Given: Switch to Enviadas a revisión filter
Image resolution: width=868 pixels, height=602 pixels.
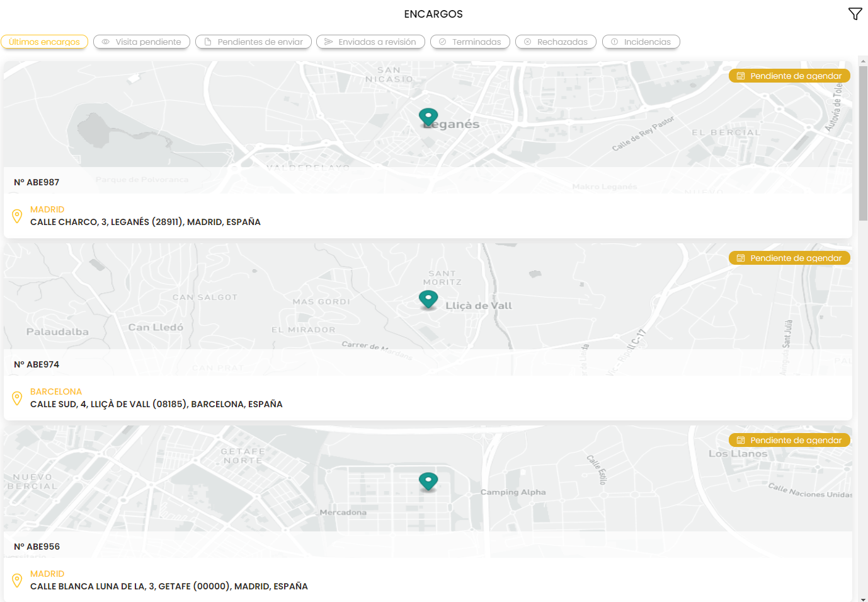Looking at the screenshot, I should pos(370,42).
